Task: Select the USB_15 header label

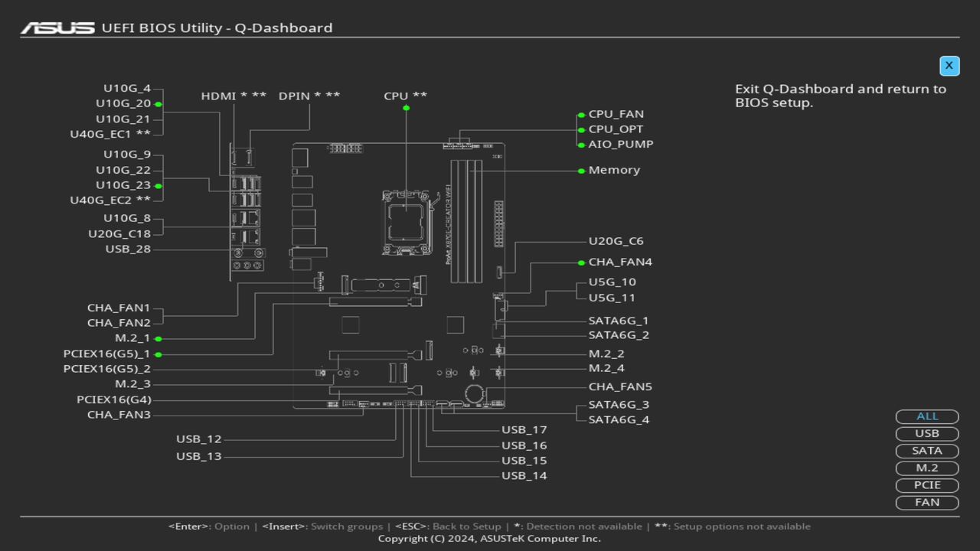Action: coord(524,461)
